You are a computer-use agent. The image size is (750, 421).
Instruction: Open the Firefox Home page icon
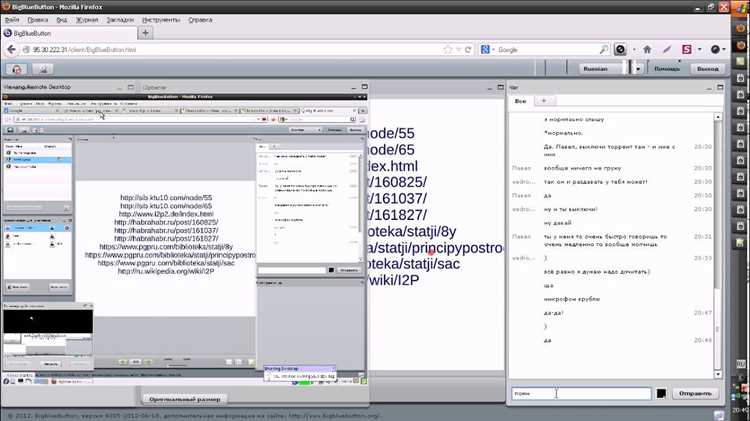click(x=647, y=49)
